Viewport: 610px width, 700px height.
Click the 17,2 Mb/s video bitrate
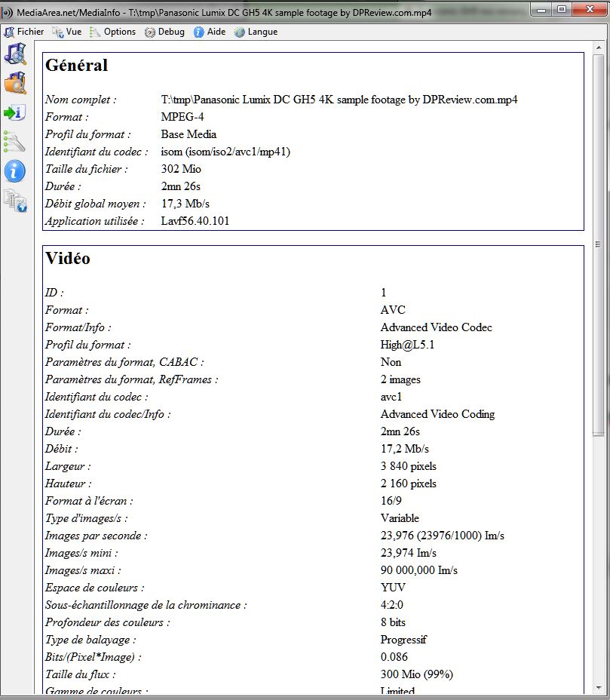tap(404, 449)
